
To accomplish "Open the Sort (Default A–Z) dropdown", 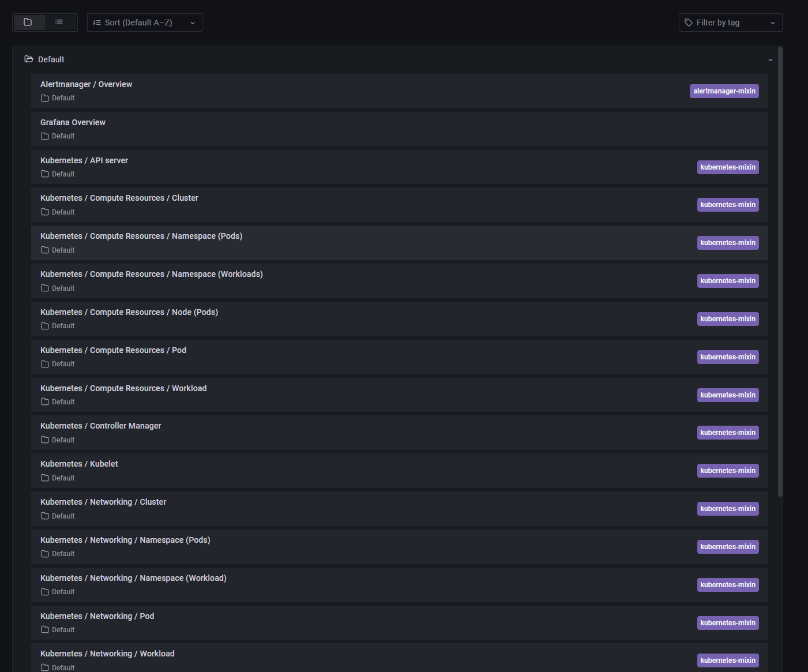I will point(145,22).
